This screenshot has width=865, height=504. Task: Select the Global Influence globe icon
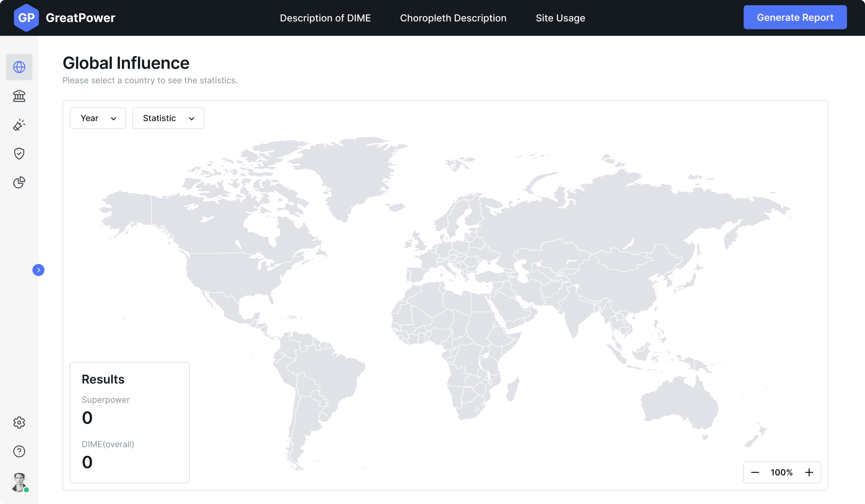click(19, 67)
